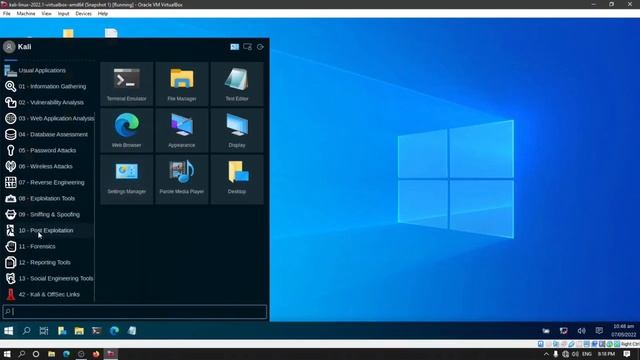Image resolution: width=640 pixels, height=360 pixels.
Task: Open VirtualBox File menu
Action: [7, 13]
